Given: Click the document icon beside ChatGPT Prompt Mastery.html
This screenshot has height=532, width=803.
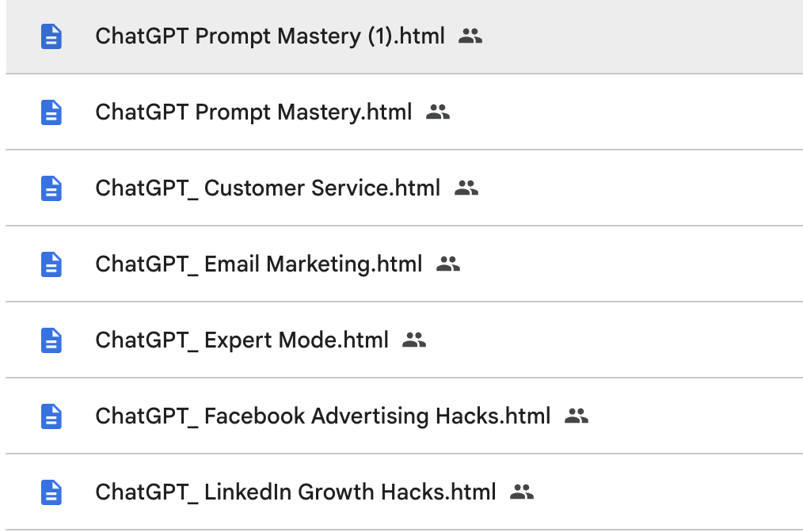Looking at the screenshot, I should coord(51,112).
